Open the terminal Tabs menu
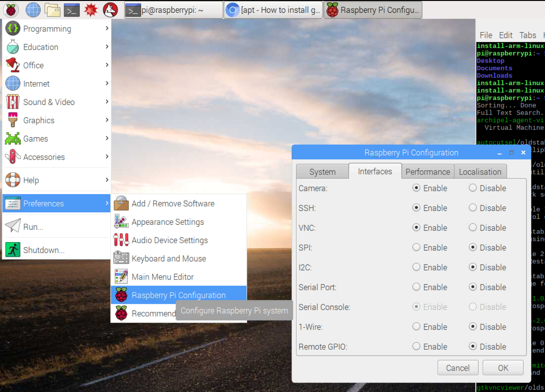Screen dimensions: 545x392 pyautogui.click(x=527, y=35)
